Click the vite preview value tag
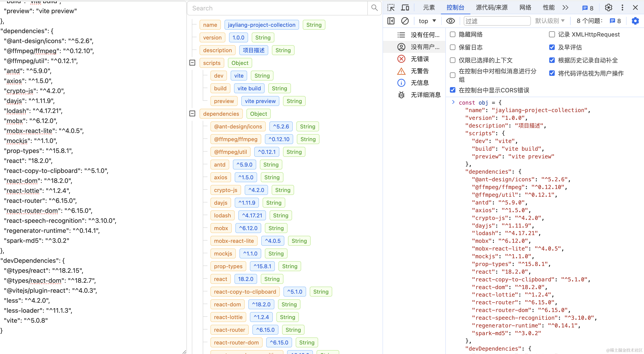 pos(260,101)
